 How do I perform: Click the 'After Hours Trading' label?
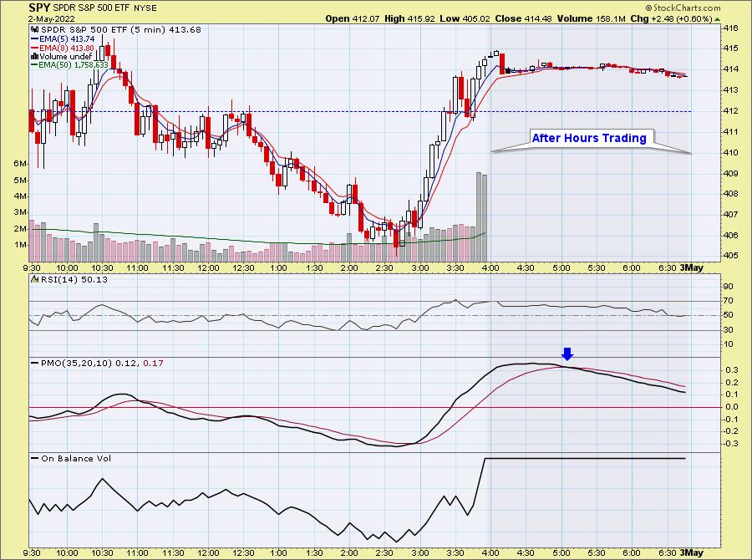589,138
